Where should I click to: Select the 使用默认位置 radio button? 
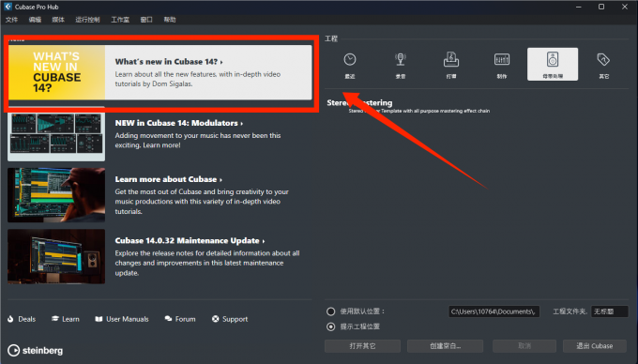(x=331, y=311)
